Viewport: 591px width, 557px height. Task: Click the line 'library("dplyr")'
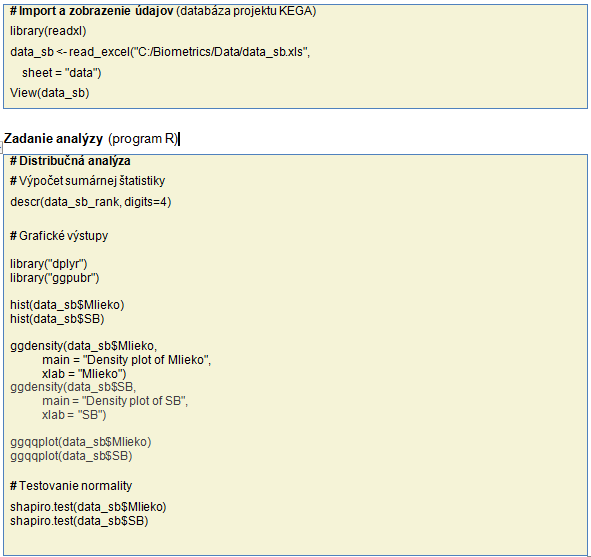pos(49,264)
